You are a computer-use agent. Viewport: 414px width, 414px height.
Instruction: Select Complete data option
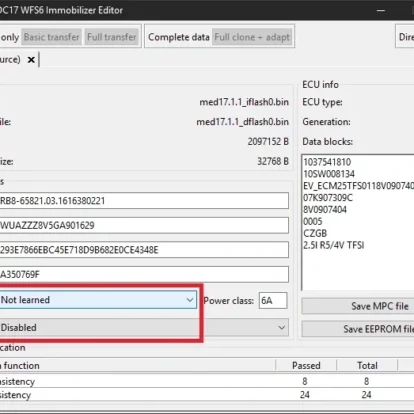[x=179, y=37]
